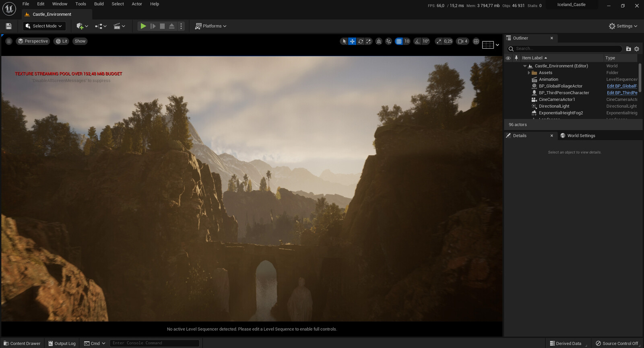
Task: Open the Outliner settings gear
Action: 636,49
